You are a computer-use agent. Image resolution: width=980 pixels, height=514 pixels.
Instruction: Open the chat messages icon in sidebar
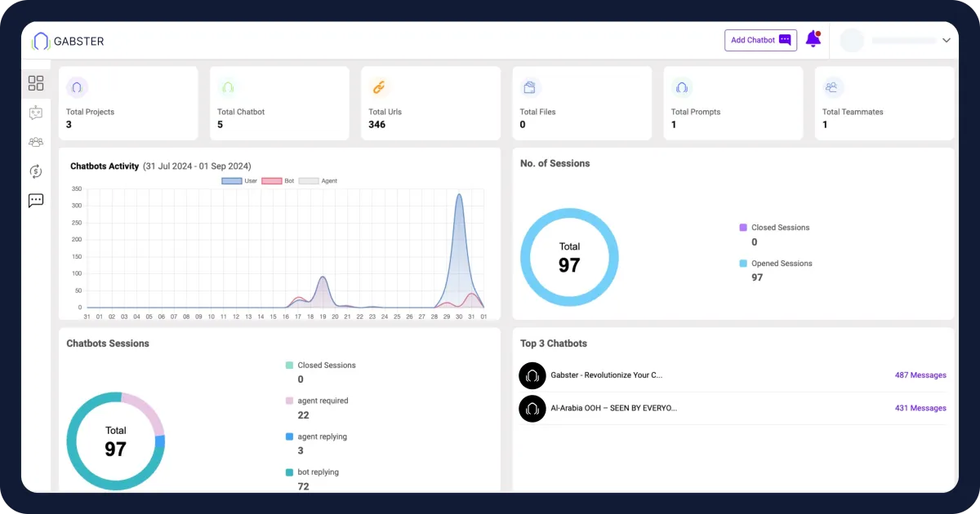click(36, 201)
